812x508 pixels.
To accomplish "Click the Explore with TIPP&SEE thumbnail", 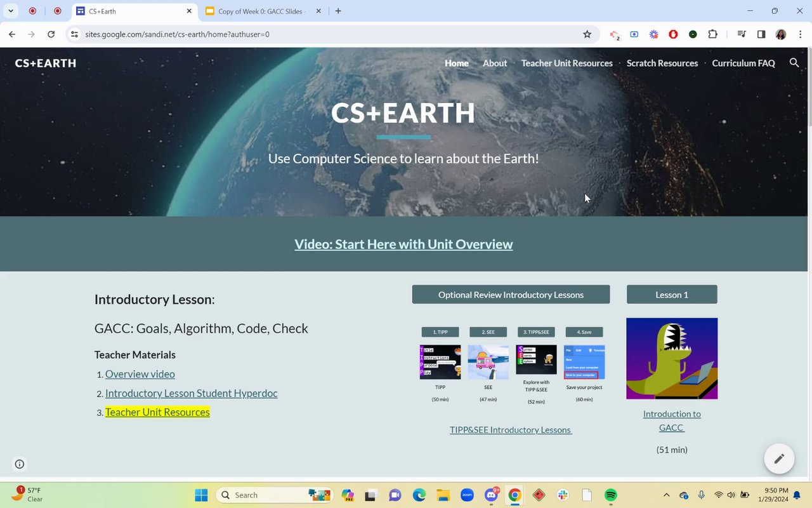I will tap(536, 360).
